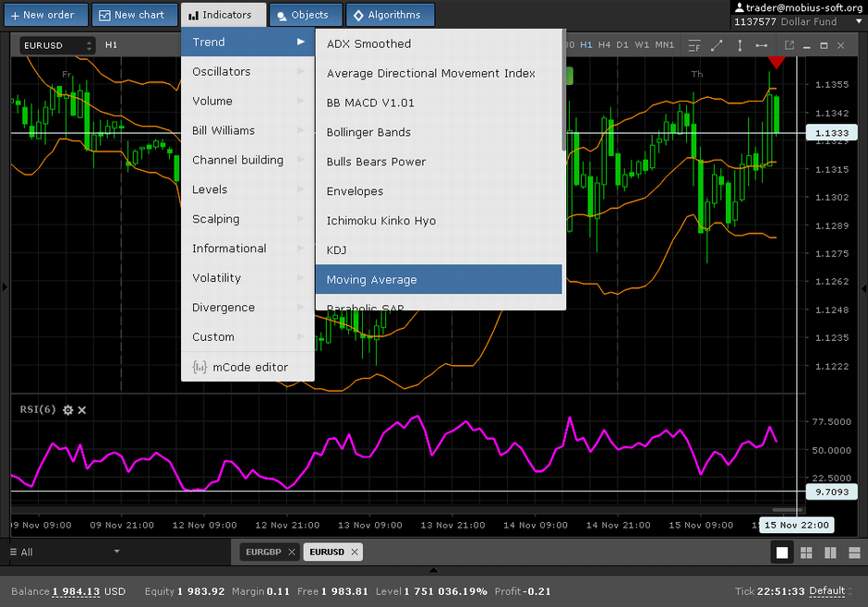
Task: Open RSI(6) indicator settings gear
Action: click(x=68, y=410)
